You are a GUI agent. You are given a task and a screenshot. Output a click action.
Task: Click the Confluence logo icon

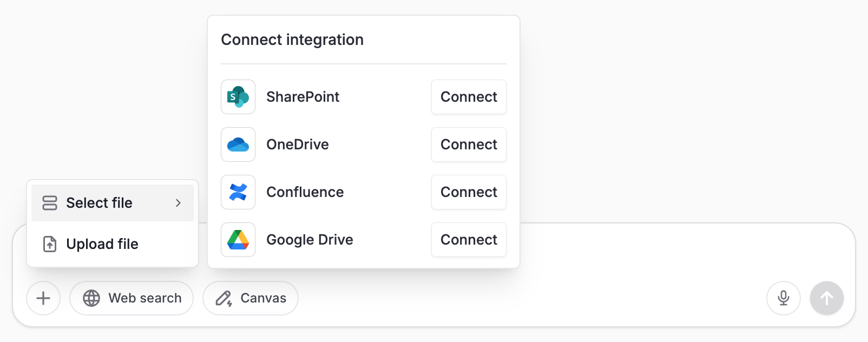coord(238,192)
